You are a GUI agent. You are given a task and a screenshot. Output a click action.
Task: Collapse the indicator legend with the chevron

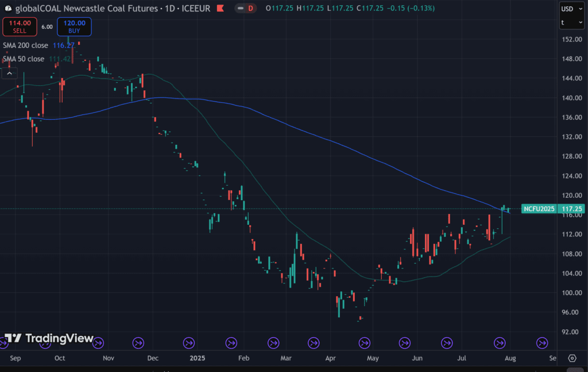9,73
